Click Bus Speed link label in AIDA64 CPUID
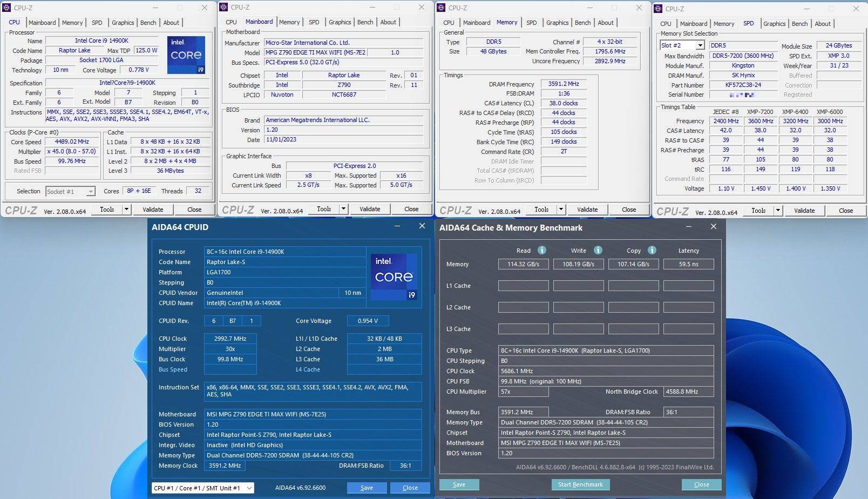The image size is (868, 499). tap(173, 369)
